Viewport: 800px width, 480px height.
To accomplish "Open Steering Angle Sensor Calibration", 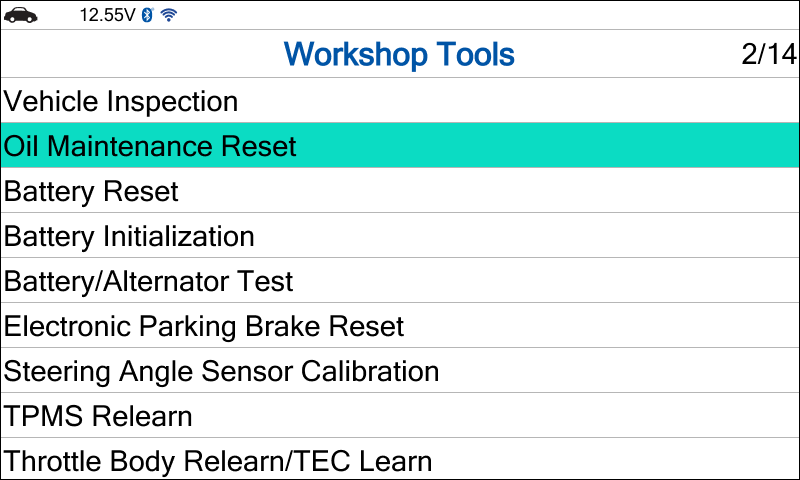I will pos(221,371).
